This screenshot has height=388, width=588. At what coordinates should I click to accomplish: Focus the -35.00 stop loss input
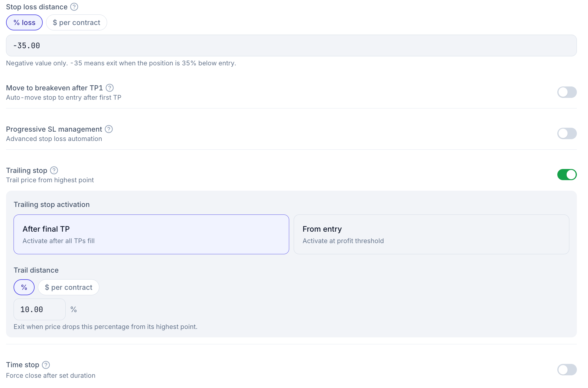[x=291, y=45]
